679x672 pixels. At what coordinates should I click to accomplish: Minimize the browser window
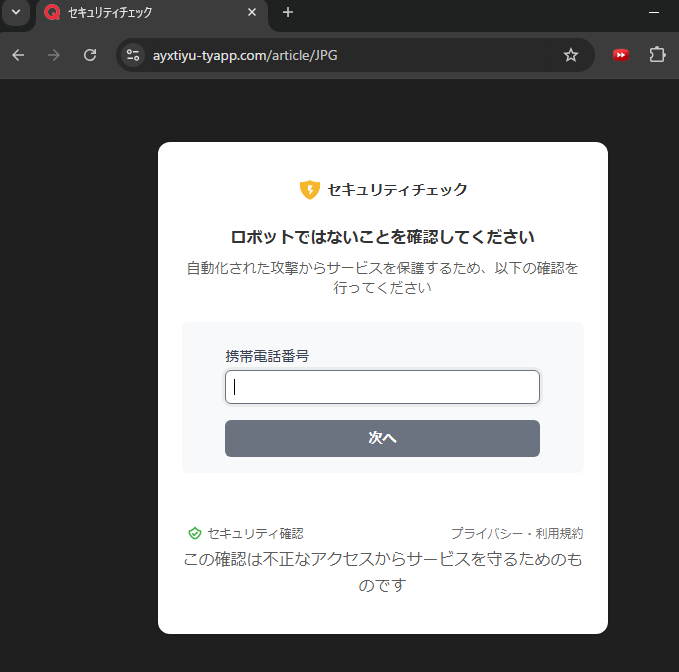click(x=655, y=12)
